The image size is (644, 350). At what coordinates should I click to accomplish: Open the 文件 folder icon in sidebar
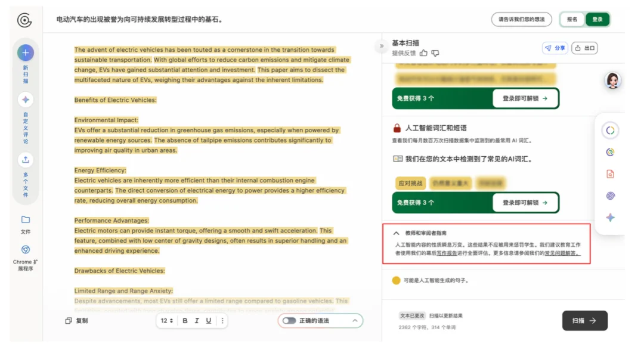(x=25, y=221)
